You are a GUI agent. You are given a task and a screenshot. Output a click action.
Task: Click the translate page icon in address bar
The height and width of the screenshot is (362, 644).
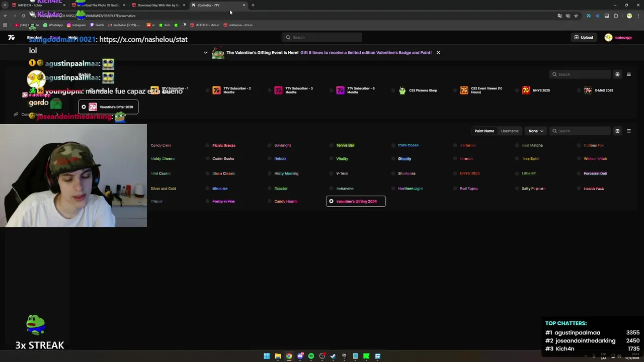click(x=559, y=16)
